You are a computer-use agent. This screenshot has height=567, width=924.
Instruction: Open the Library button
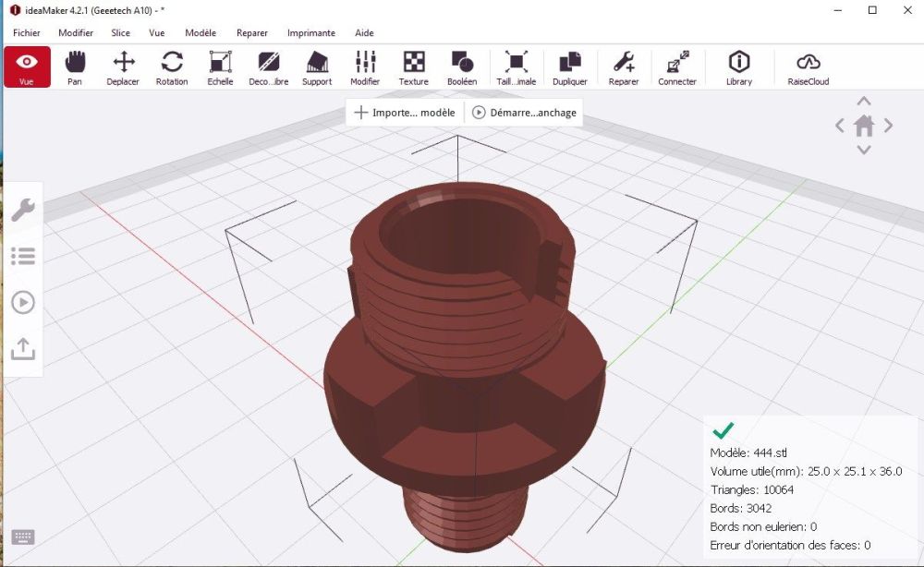739,67
